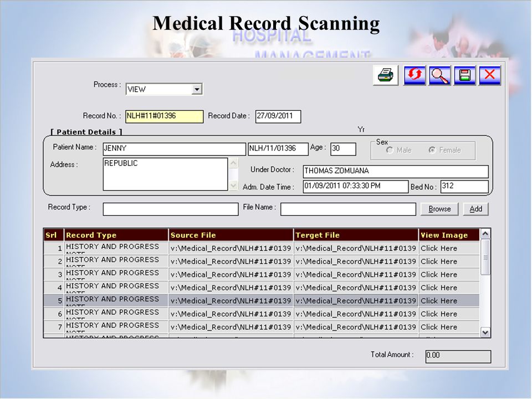
Task: Click the Srl column header
Action: [x=53, y=235]
